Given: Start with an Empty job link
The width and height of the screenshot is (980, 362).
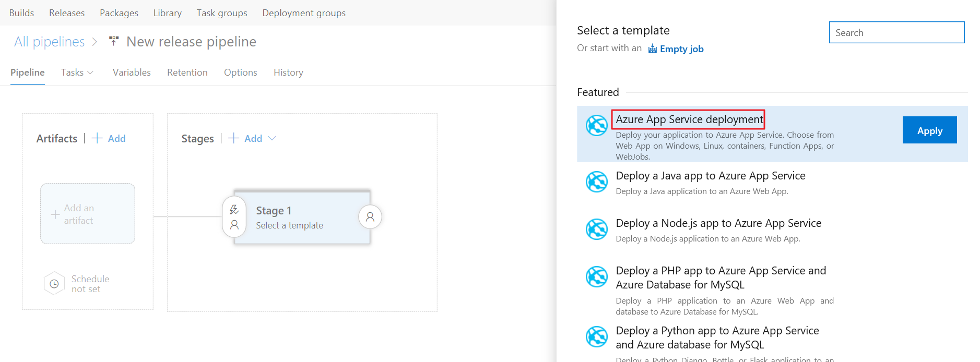Looking at the screenshot, I should click(x=681, y=49).
